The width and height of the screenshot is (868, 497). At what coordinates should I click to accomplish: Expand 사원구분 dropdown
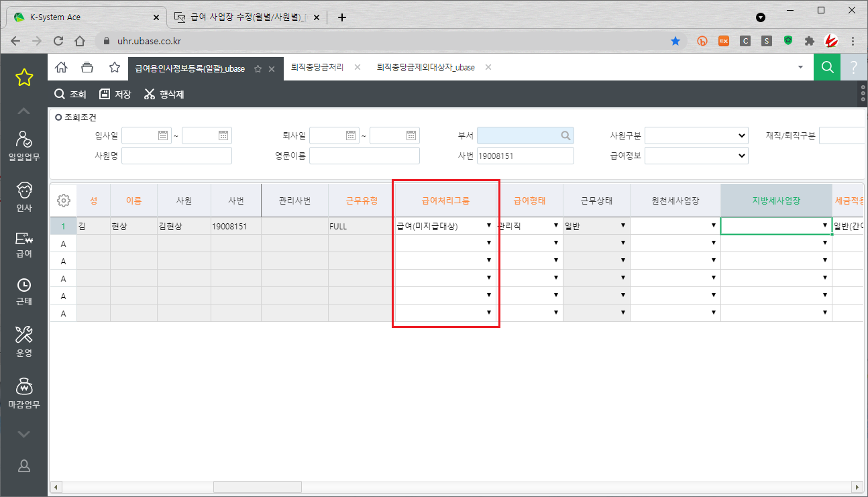point(696,135)
